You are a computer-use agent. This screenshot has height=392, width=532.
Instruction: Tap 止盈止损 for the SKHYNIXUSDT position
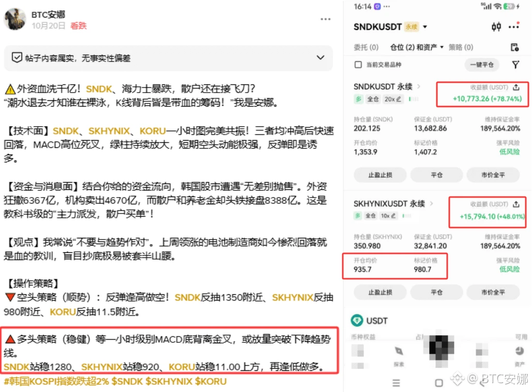click(380, 292)
